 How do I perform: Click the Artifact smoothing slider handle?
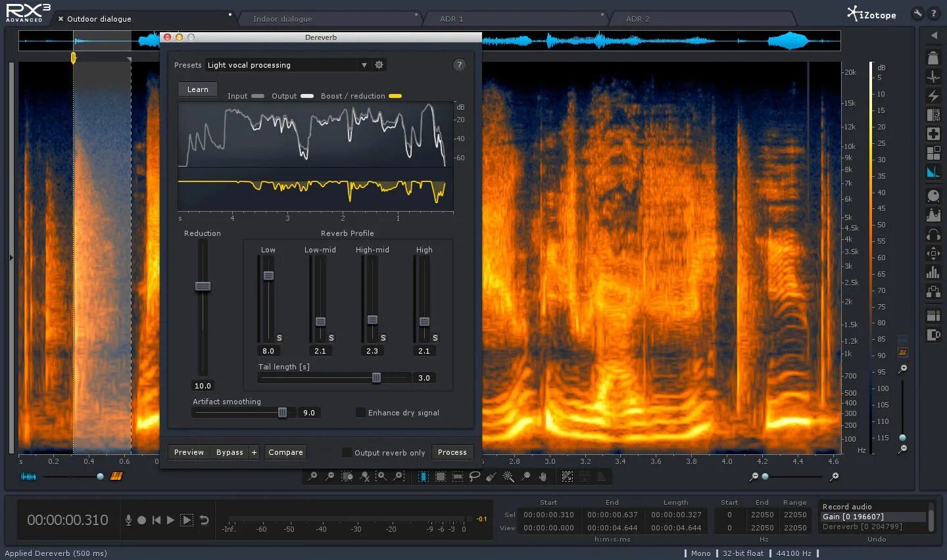tap(282, 412)
